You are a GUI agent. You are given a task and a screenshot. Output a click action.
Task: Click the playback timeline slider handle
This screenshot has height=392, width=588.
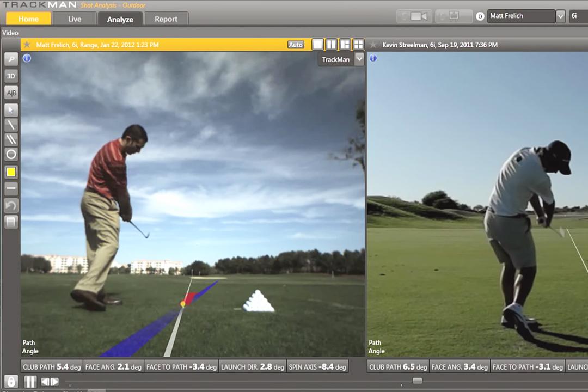418,381
